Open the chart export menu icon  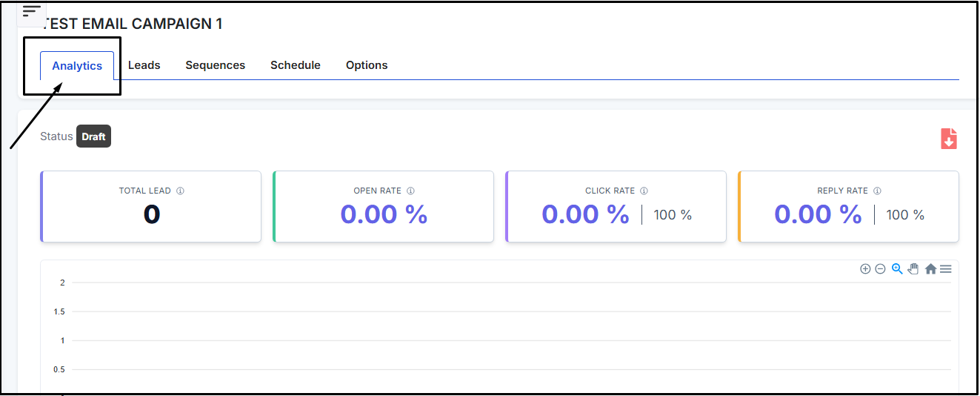pos(946,269)
